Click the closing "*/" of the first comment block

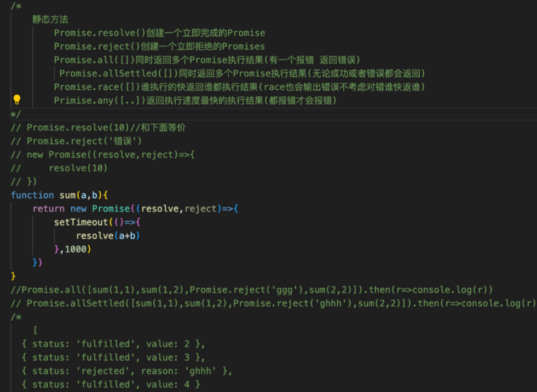[16, 114]
